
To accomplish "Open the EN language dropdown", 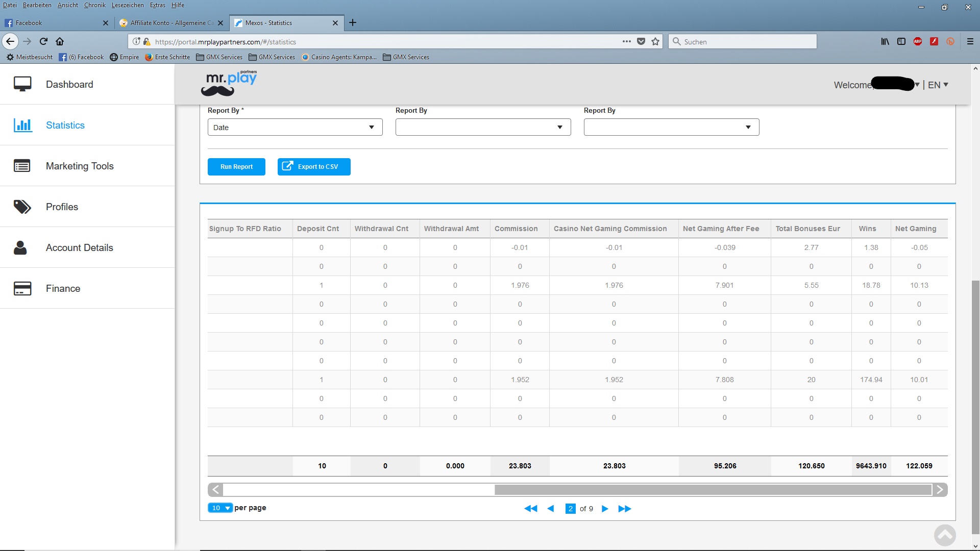I will (938, 85).
